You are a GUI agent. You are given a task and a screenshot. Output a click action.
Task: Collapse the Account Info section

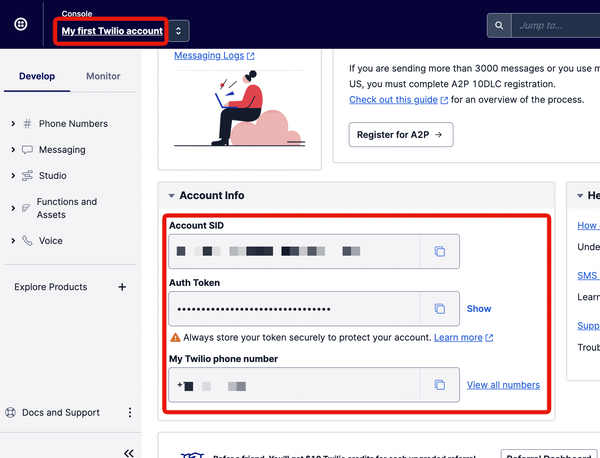(171, 196)
